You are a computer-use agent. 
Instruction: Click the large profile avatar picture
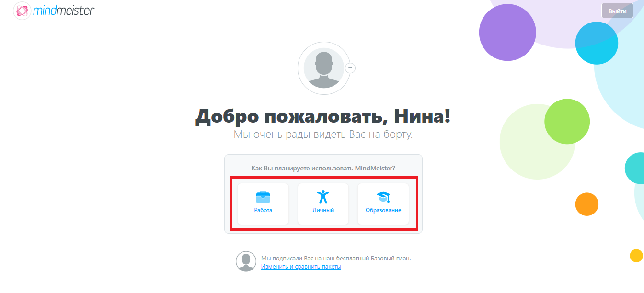(x=324, y=68)
